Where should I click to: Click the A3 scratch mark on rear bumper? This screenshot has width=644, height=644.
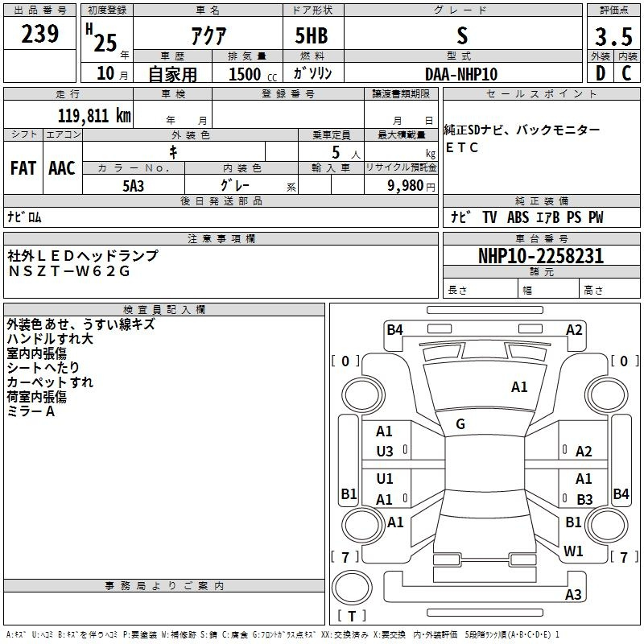tap(573, 594)
